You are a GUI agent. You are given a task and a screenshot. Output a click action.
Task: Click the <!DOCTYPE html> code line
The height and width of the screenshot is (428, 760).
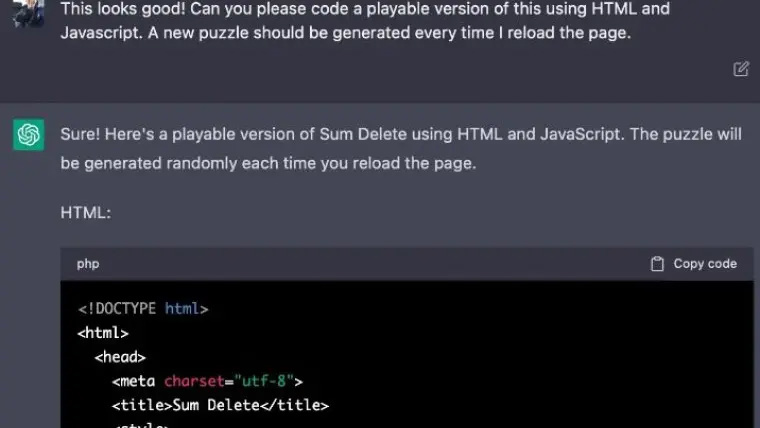[142, 309]
